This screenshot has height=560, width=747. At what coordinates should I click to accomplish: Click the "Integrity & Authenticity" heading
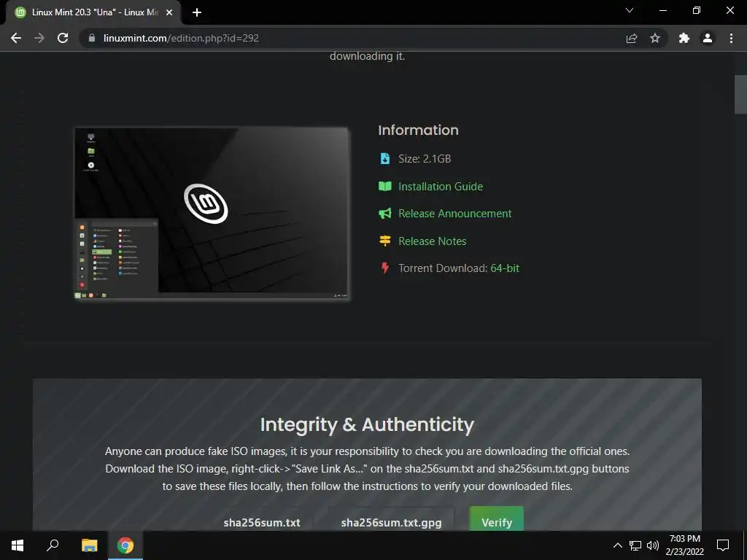click(x=368, y=424)
